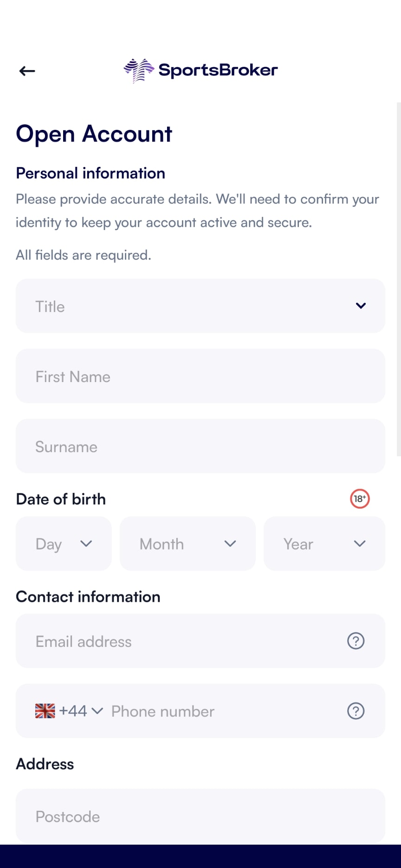401x868 pixels.
Task: Click the UK flag icon
Action: pos(44,710)
